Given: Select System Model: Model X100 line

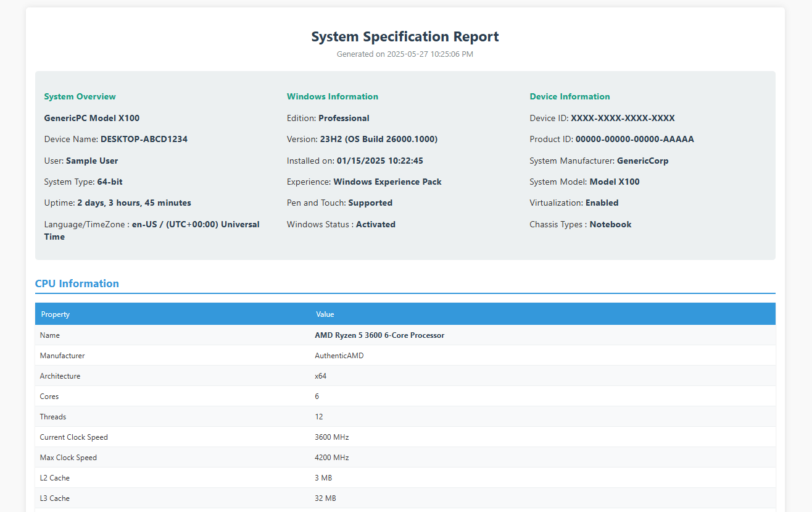Looking at the screenshot, I should pos(584,182).
